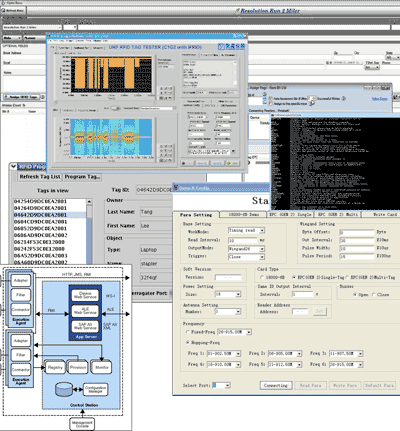Toggle the 'Assign to the specific race' checkbox
Image resolution: width=400 pixels, height=431 pixels.
[271, 104]
